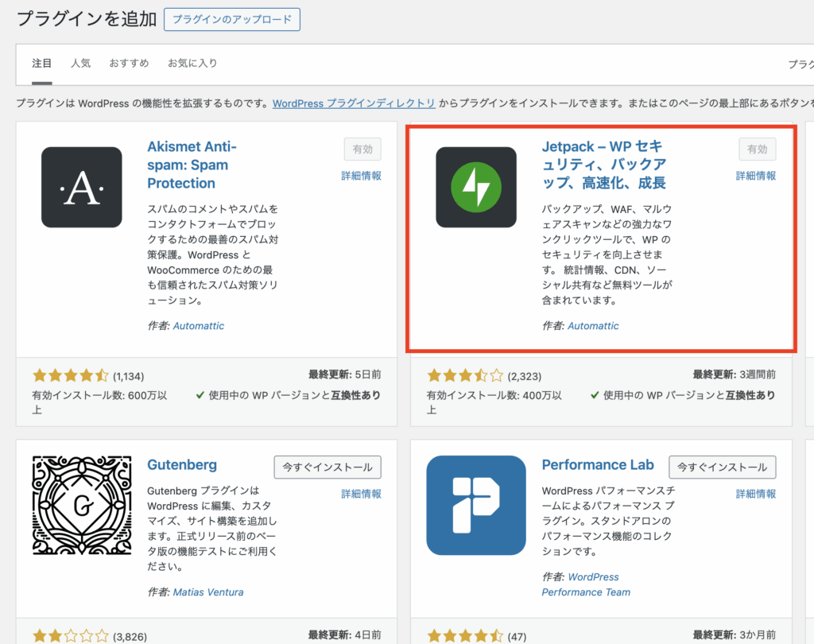Open Automattic author link under Jetpack
Image resolution: width=814 pixels, height=644 pixels.
pos(593,326)
